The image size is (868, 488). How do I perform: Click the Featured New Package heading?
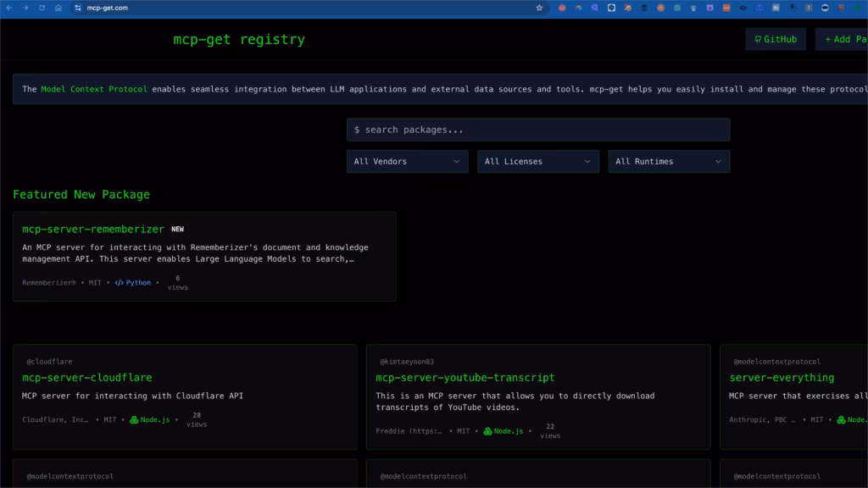81,195
